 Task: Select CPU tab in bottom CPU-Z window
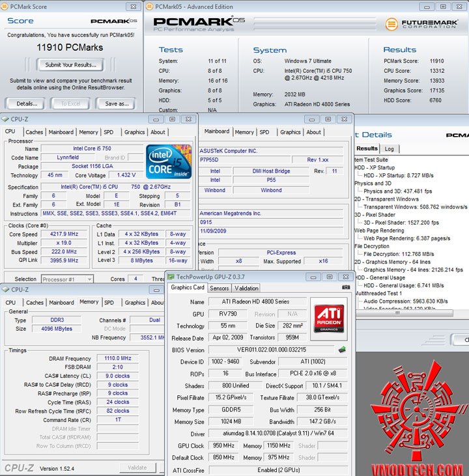(x=10, y=303)
